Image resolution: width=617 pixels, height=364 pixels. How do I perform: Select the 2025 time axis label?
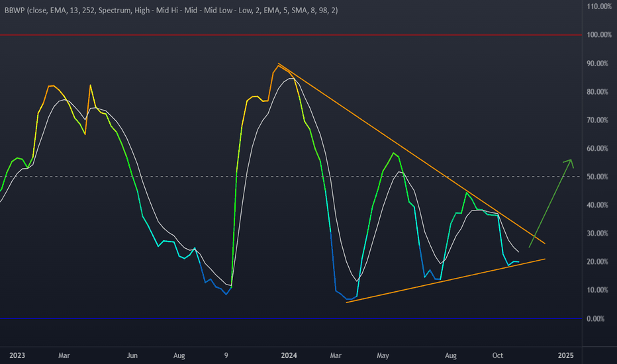click(566, 355)
